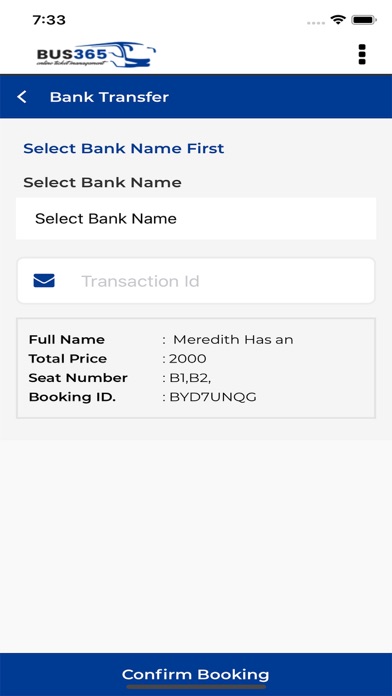Open the three-dot overflow menu

coord(362,55)
